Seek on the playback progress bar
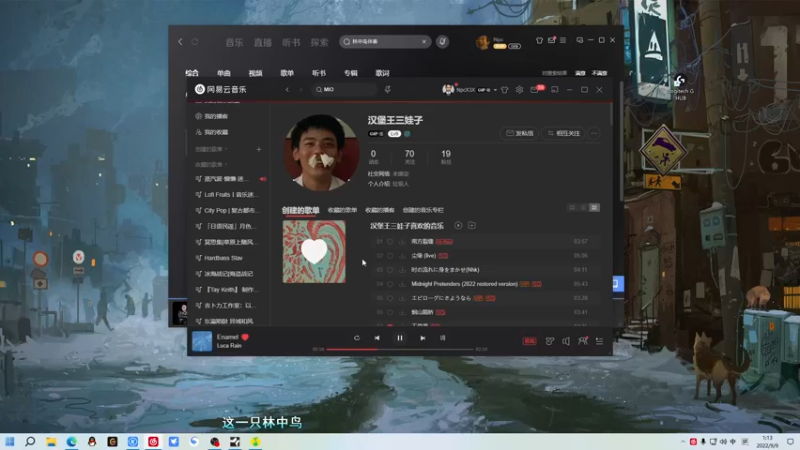 [x=400, y=349]
